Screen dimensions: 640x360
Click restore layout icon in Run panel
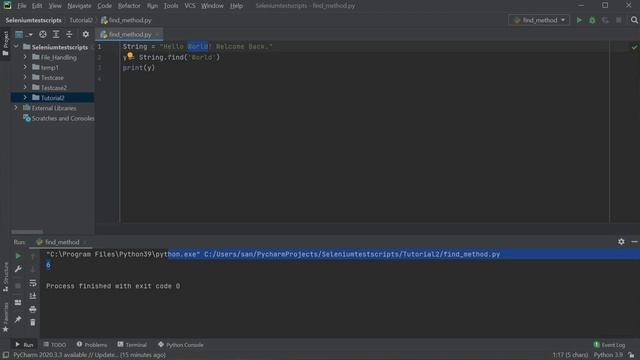coord(18,302)
